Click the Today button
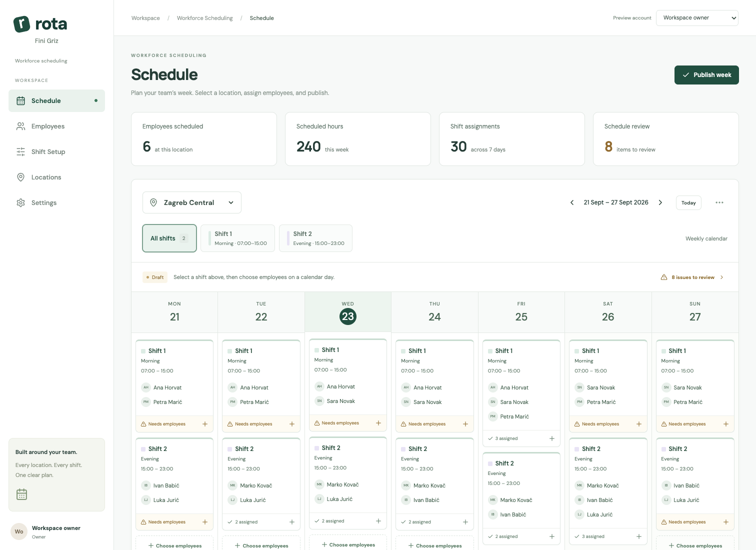The width and height of the screenshot is (756, 550). pos(688,203)
